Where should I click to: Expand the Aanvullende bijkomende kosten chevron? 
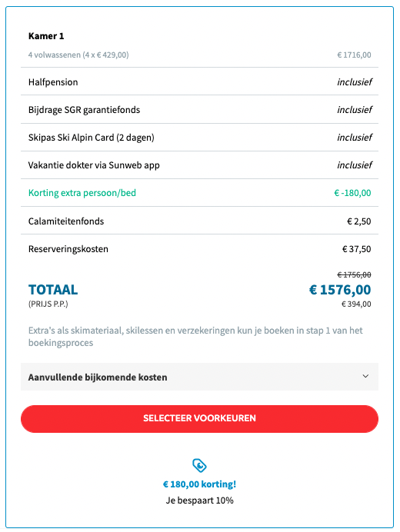pyautogui.click(x=365, y=376)
